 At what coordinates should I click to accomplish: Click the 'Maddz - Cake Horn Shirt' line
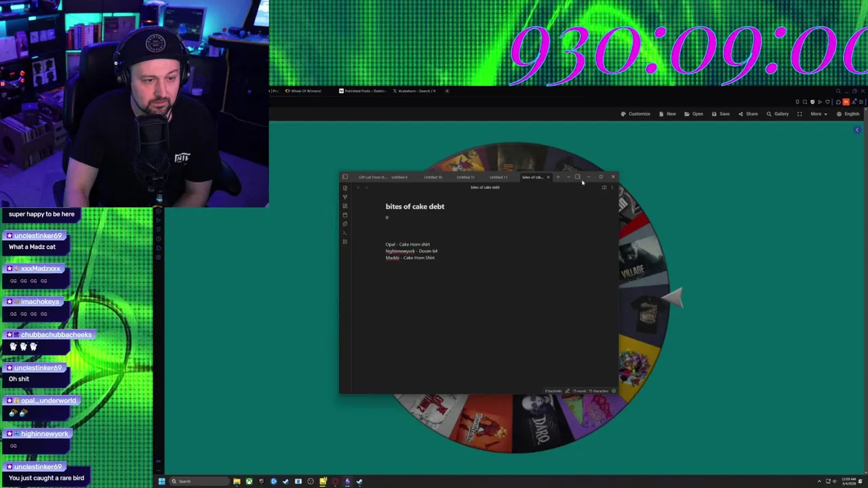coord(410,258)
